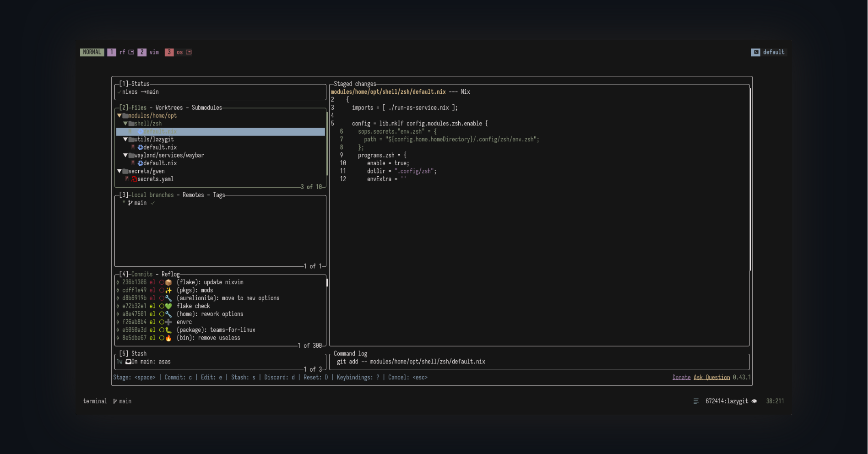868x454 pixels.
Task: Open the Ask Question link
Action: pos(712,378)
